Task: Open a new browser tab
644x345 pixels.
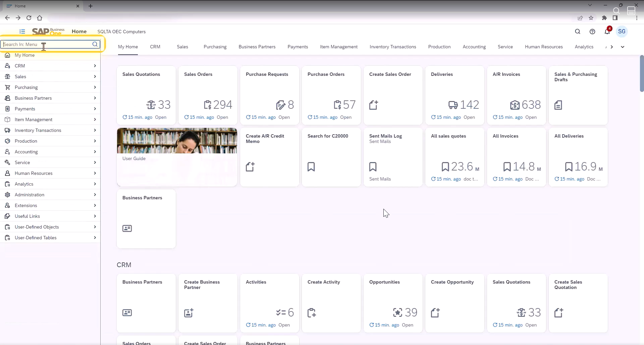Action: coord(91,6)
